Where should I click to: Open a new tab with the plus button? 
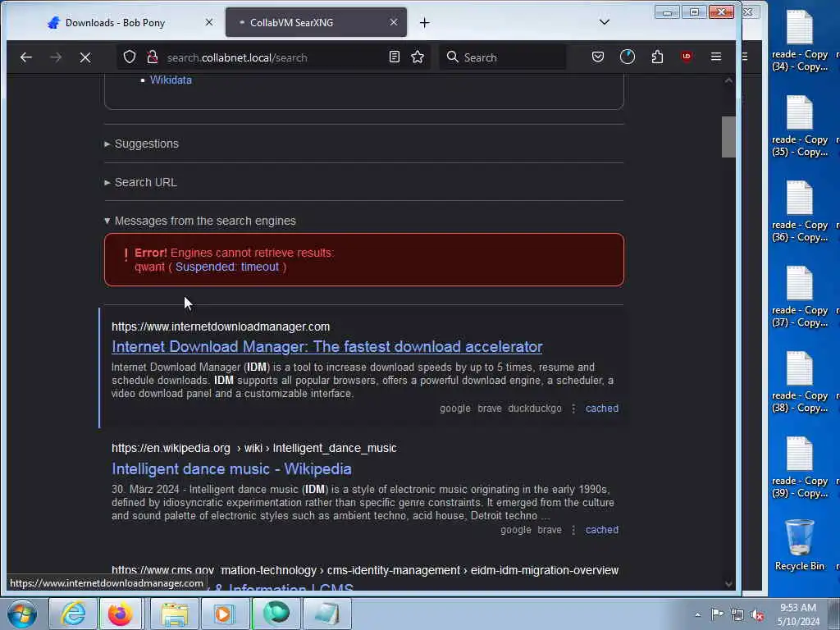click(424, 22)
